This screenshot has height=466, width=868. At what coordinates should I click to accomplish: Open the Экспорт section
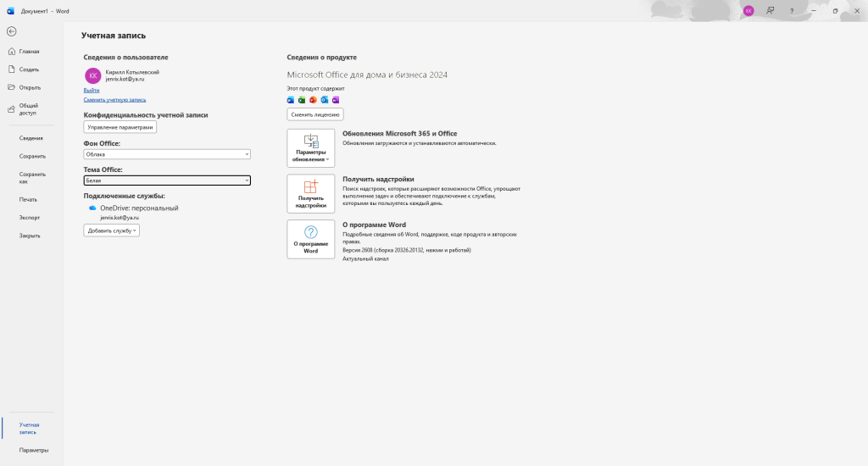pyautogui.click(x=30, y=218)
